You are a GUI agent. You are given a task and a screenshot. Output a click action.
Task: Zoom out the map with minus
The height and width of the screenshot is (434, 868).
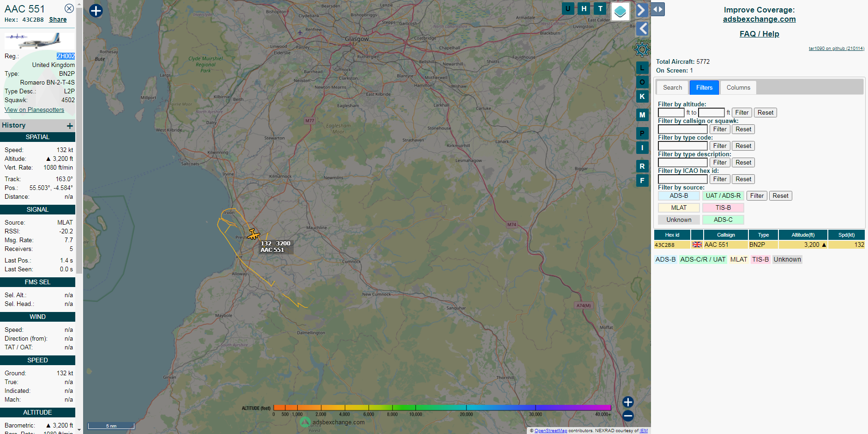[x=628, y=416]
